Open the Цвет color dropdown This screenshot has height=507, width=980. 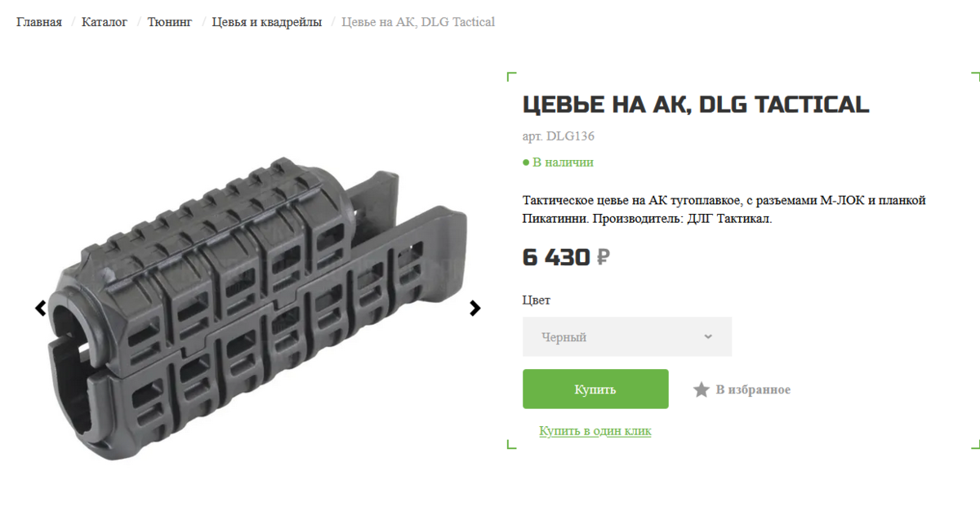(x=627, y=336)
